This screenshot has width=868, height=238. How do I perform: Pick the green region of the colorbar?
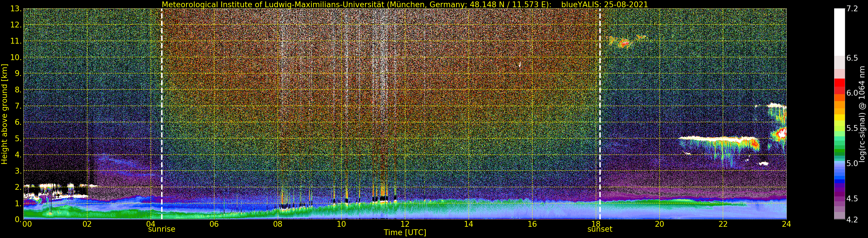pos(839,148)
